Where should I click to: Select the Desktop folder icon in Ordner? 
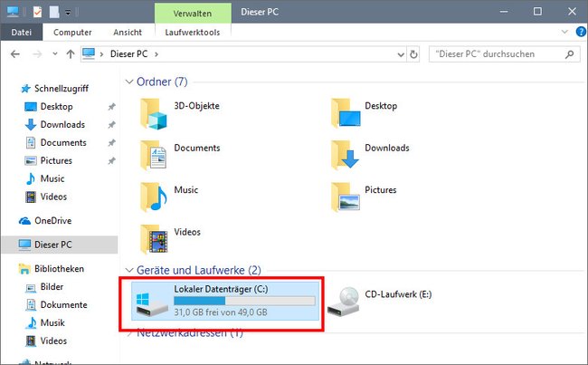[x=346, y=113]
